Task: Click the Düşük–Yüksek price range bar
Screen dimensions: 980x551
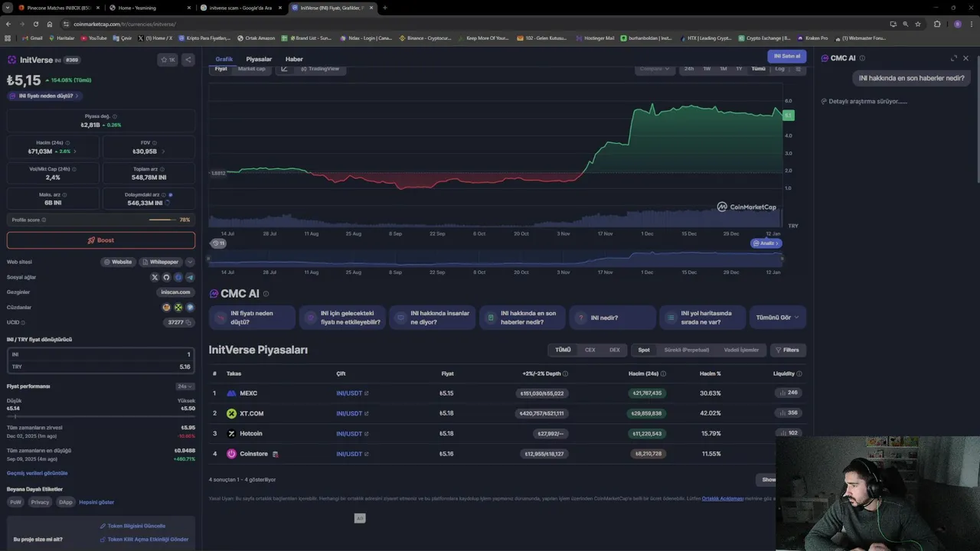Action: click(101, 416)
